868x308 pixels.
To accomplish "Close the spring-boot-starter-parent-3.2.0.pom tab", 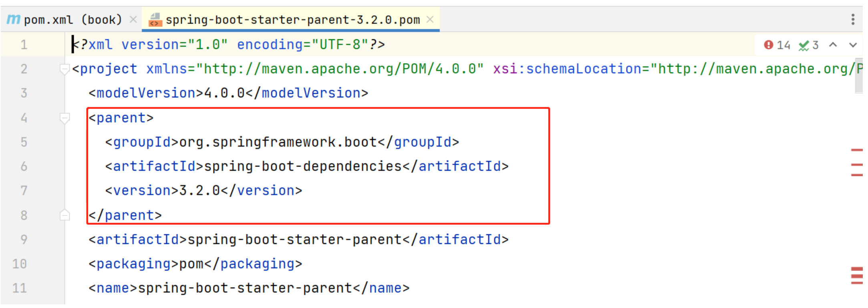I will click(430, 19).
